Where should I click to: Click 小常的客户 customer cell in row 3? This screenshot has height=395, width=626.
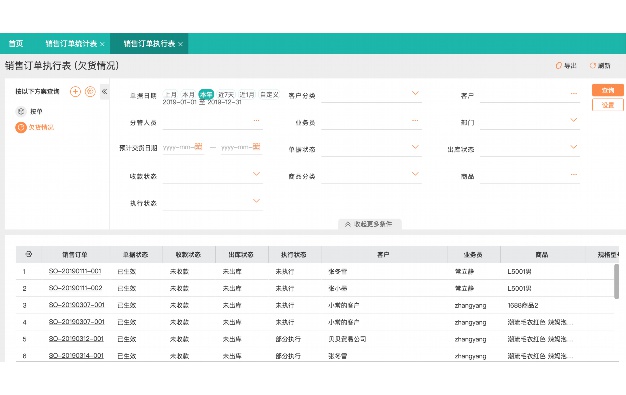point(344,305)
